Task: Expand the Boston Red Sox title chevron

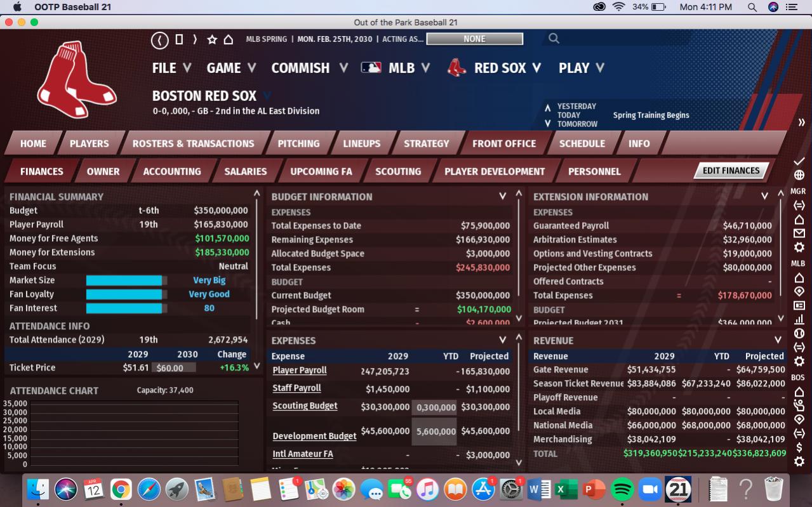Action: click(x=267, y=96)
